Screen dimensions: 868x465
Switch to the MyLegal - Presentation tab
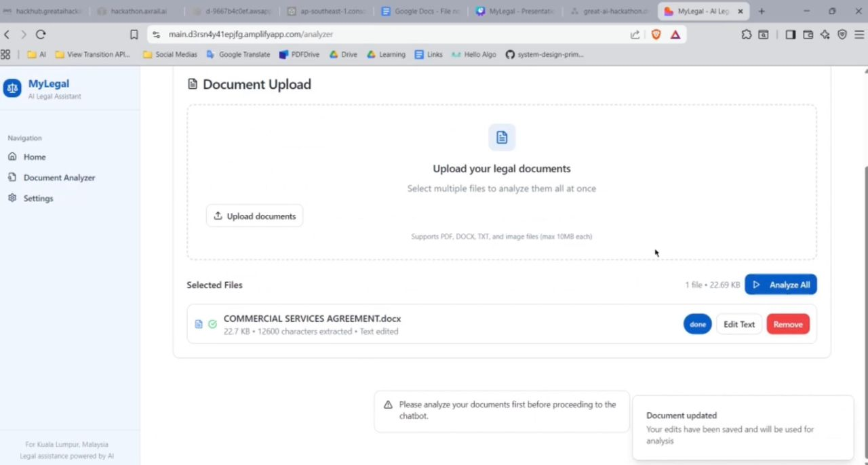[x=514, y=11]
